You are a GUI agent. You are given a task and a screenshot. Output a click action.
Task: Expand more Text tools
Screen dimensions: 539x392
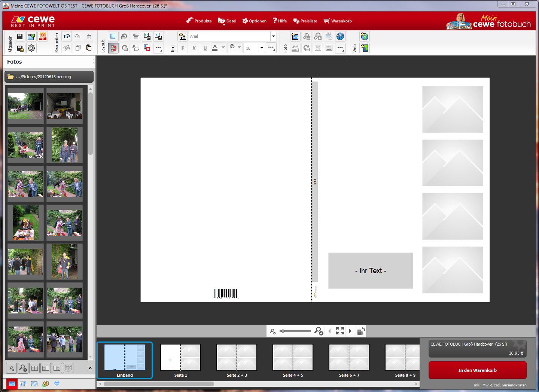[271, 48]
